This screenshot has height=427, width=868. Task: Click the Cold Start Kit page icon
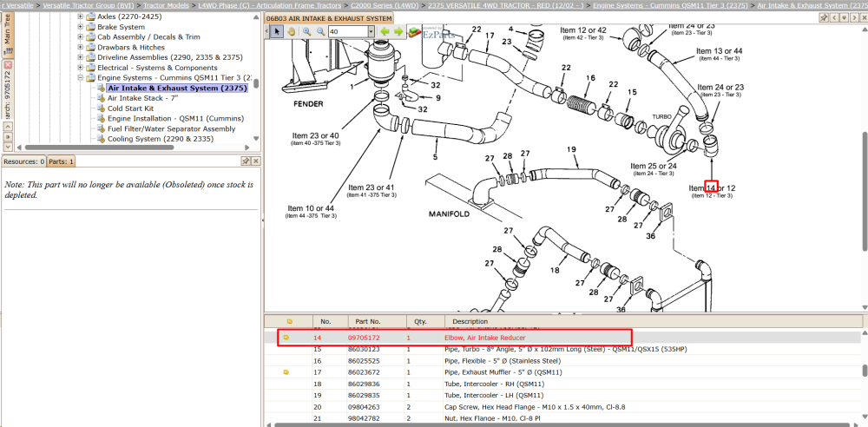(x=101, y=108)
